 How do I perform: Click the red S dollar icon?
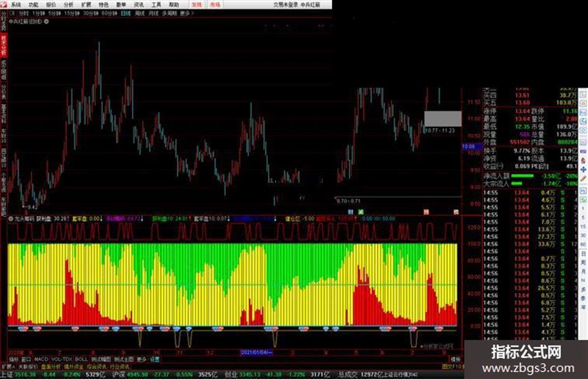[x=583, y=160]
